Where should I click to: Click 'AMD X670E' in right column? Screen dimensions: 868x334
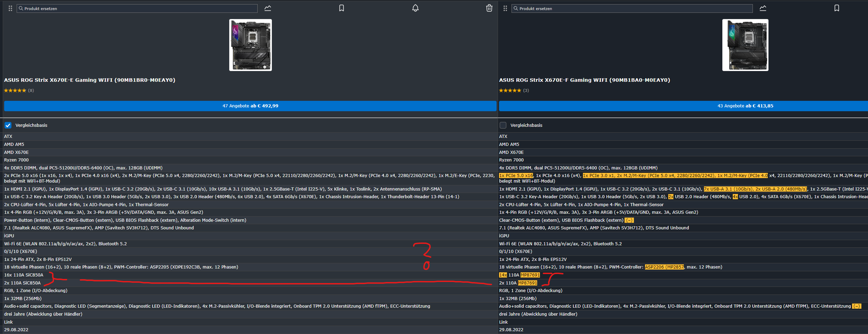[512, 152]
